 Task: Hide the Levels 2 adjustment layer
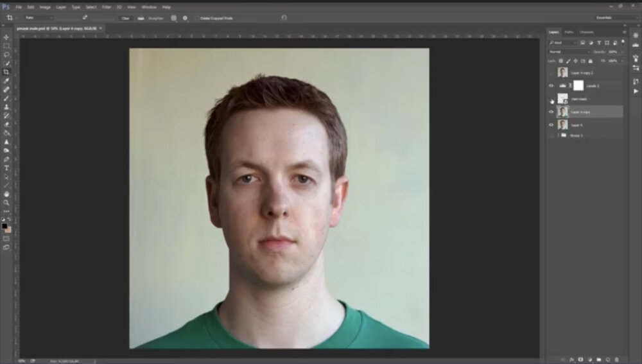pyautogui.click(x=551, y=85)
